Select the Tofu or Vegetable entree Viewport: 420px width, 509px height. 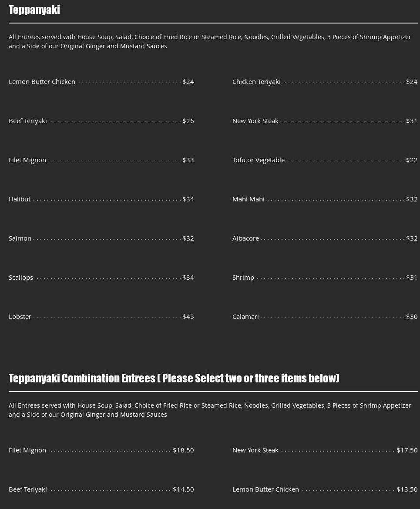tap(259, 160)
